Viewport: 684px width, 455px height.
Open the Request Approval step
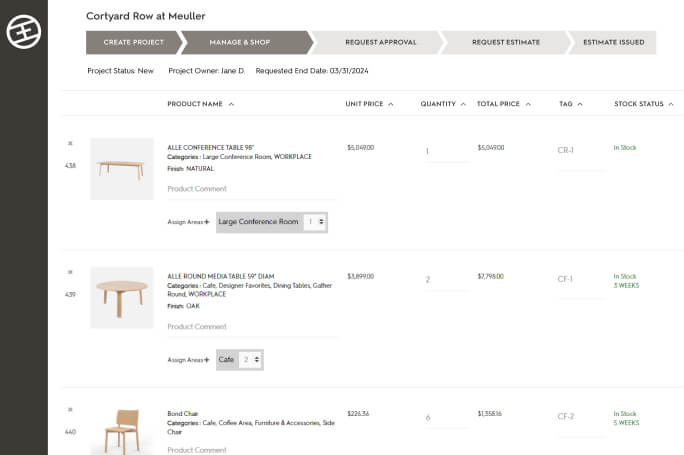[x=380, y=42]
